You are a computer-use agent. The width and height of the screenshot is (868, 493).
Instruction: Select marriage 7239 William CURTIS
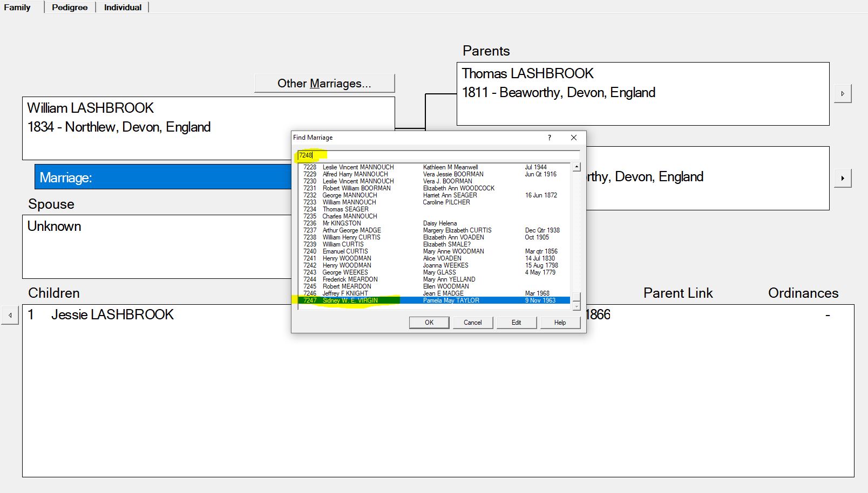434,244
